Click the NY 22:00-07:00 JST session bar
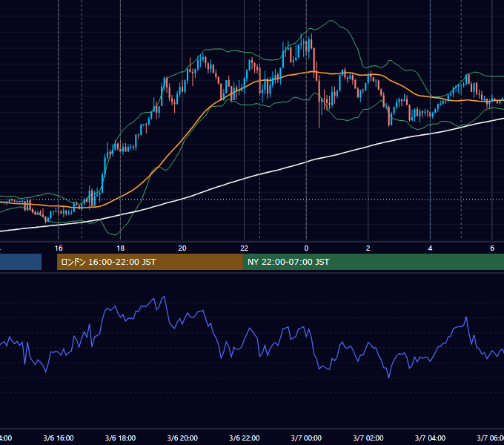The height and width of the screenshot is (445, 504). click(373, 262)
